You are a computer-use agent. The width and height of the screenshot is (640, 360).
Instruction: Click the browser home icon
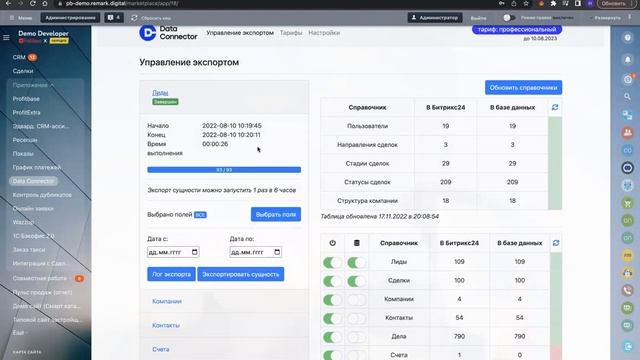coord(44,3)
